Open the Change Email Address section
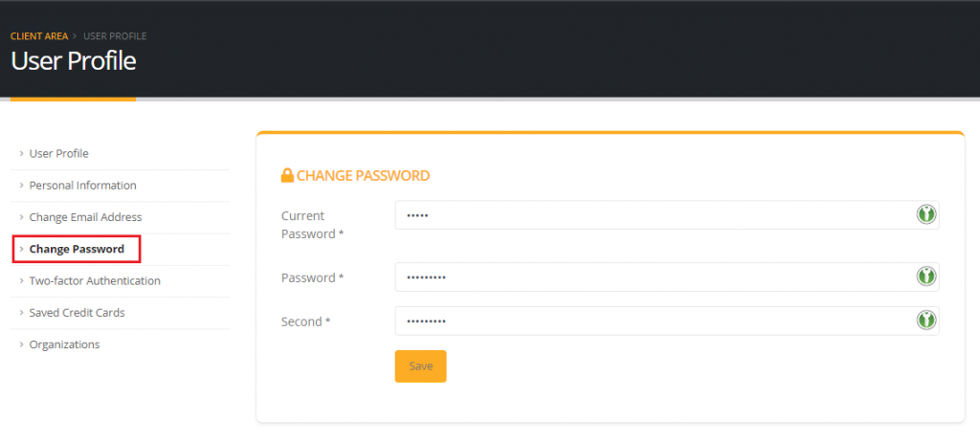Viewport: 980px width, 443px height. click(x=85, y=217)
